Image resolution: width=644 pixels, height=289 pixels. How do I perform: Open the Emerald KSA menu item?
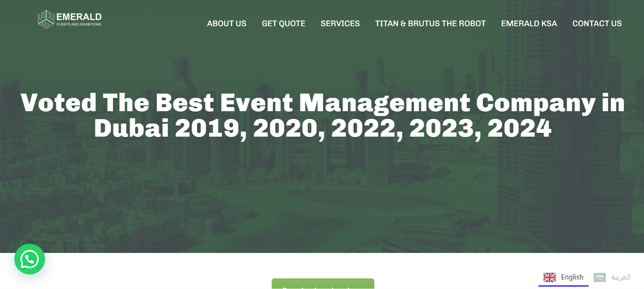(529, 24)
